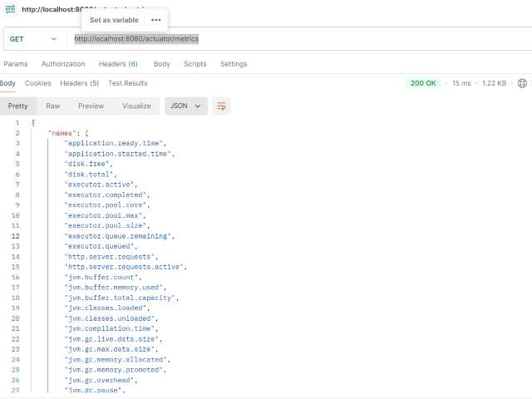Open the GET method dropdown

[33, 39]
